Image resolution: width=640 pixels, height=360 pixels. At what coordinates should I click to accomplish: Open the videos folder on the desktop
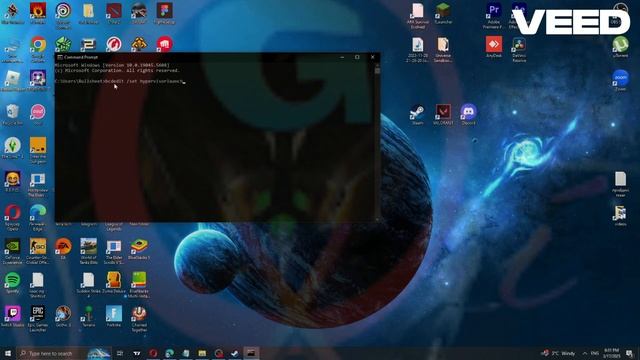(620, 216)
